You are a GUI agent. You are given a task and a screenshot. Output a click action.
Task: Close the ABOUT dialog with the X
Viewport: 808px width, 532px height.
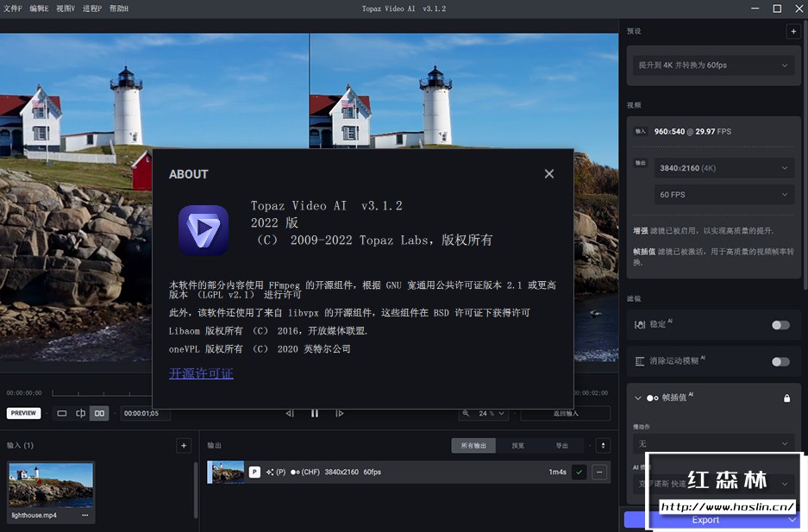pos(549,174)
